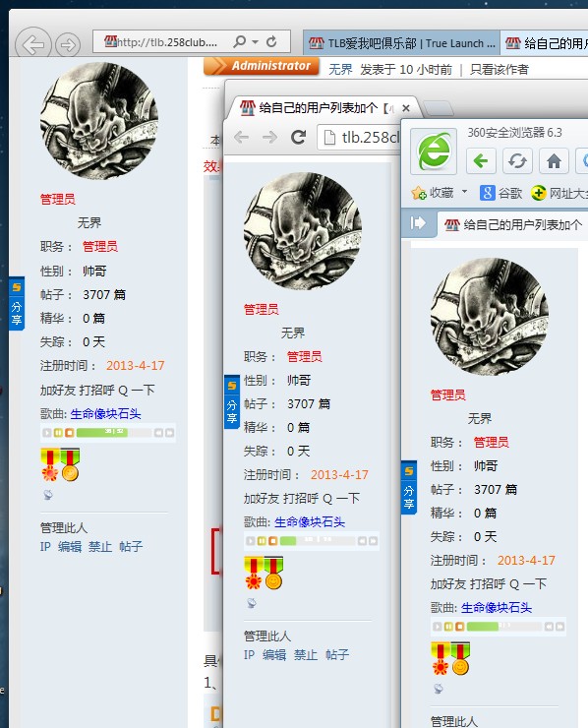Open the 生命像块石头 song link in left profile
588x728 pixels.
[x=105, y=413]
